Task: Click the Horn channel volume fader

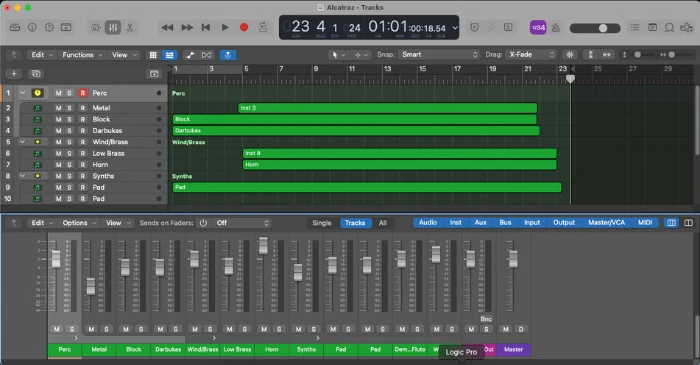Action: (263, 245)
